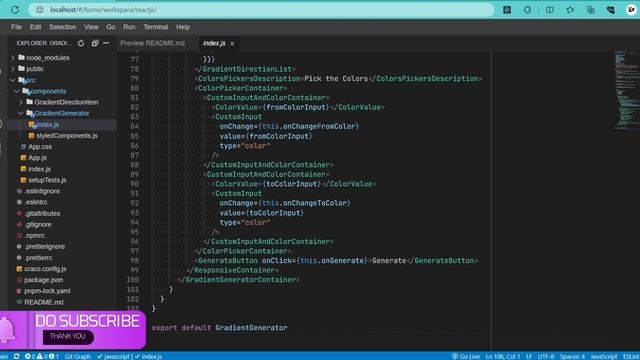Open index.js under src folder

[39, 169]
